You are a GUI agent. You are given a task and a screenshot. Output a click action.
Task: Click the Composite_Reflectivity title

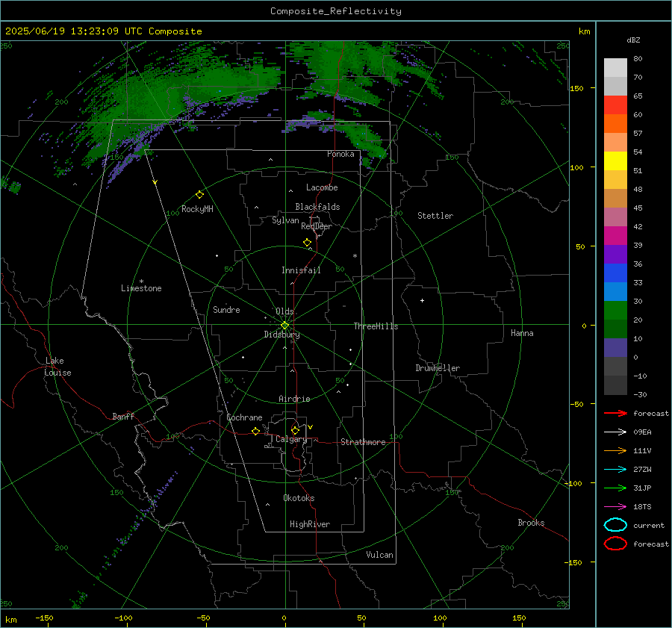[336, 11]
